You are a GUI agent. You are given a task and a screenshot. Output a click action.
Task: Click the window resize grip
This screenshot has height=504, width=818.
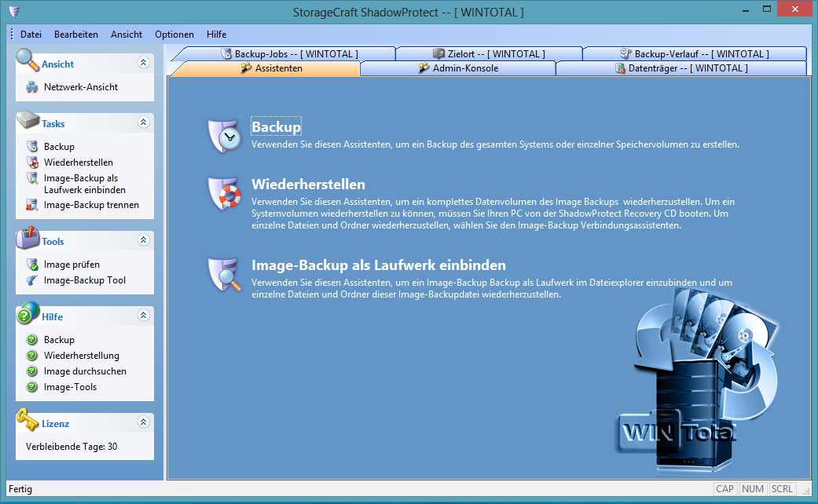click(806, 491)
